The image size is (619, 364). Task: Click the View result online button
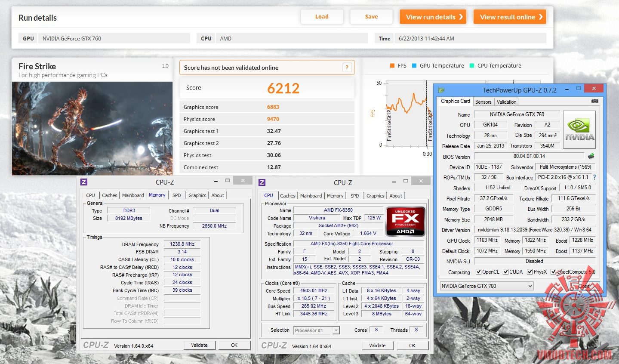pos(510,17)
